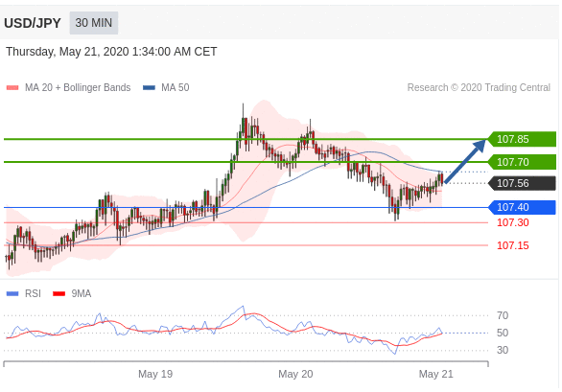
Task: Open the Research © 2020 Trading Central credit
Action: pos(479,88)
